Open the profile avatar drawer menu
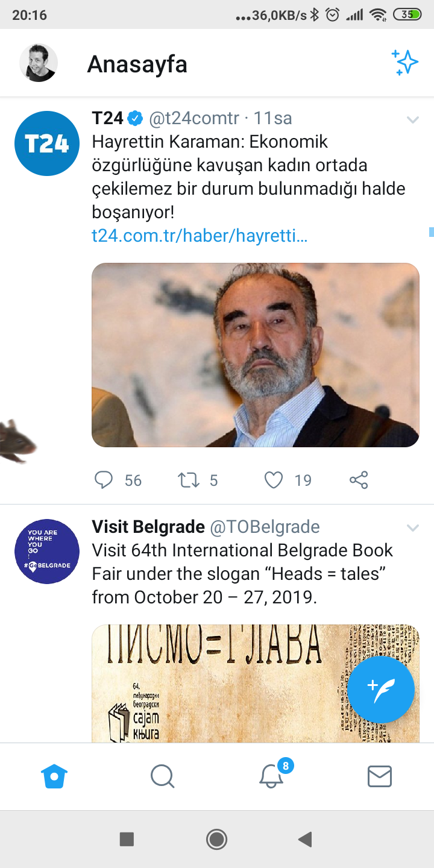 pyautogui.click(x=39, y=63)
